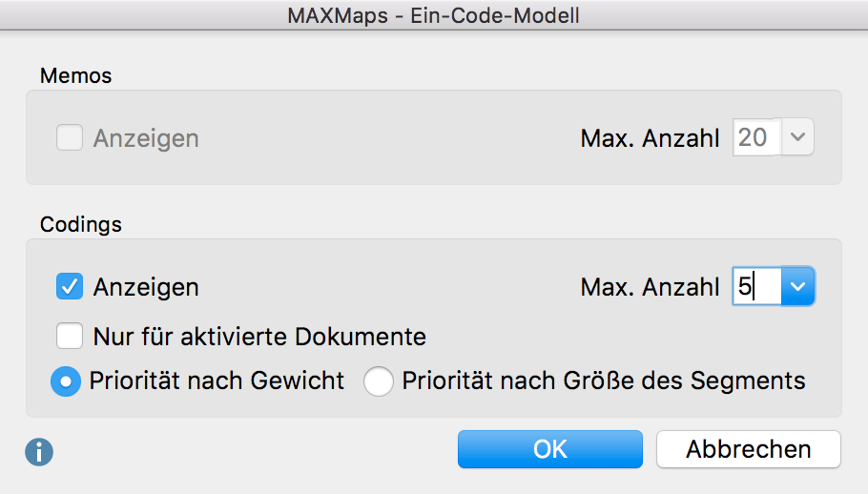
Task: Open the Codings Max. Anzahl dropdown arrow
Action: pos(797,286)
